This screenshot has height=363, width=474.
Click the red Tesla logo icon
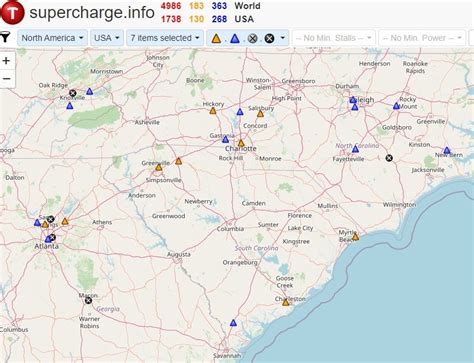click(x=12, y=13)
